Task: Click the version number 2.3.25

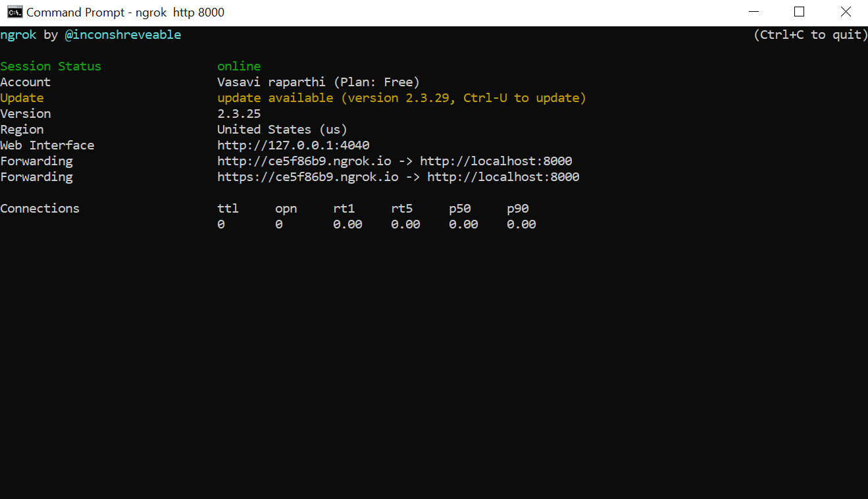Action: point(239,114)
